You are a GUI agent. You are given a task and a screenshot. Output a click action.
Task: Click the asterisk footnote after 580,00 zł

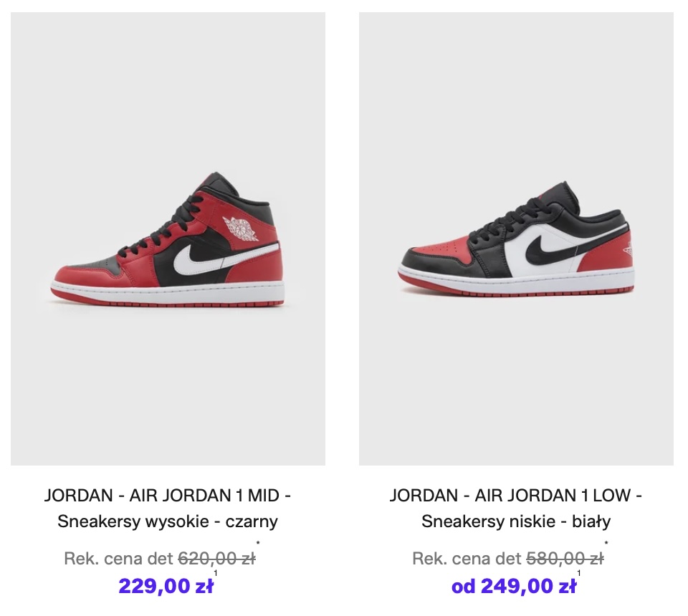coord(606,544)
